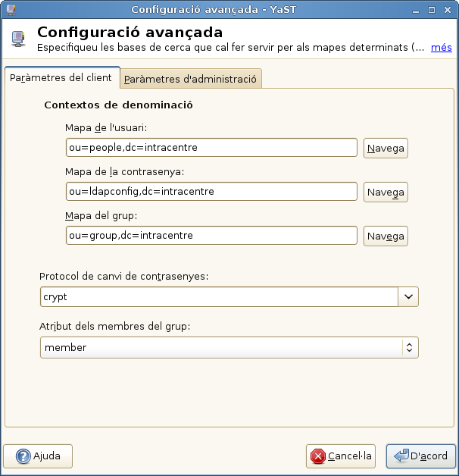Select the Paràmetres del client tab

(62, 77)
